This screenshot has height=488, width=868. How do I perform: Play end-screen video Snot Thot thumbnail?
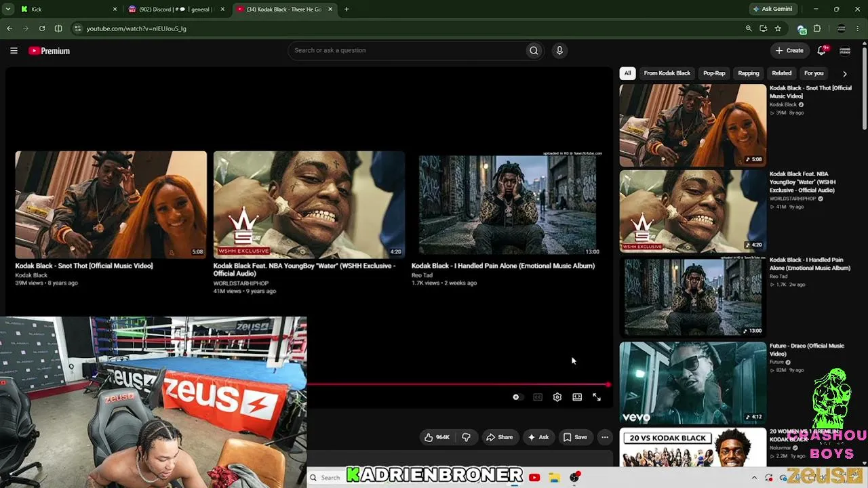coord(111,204)
